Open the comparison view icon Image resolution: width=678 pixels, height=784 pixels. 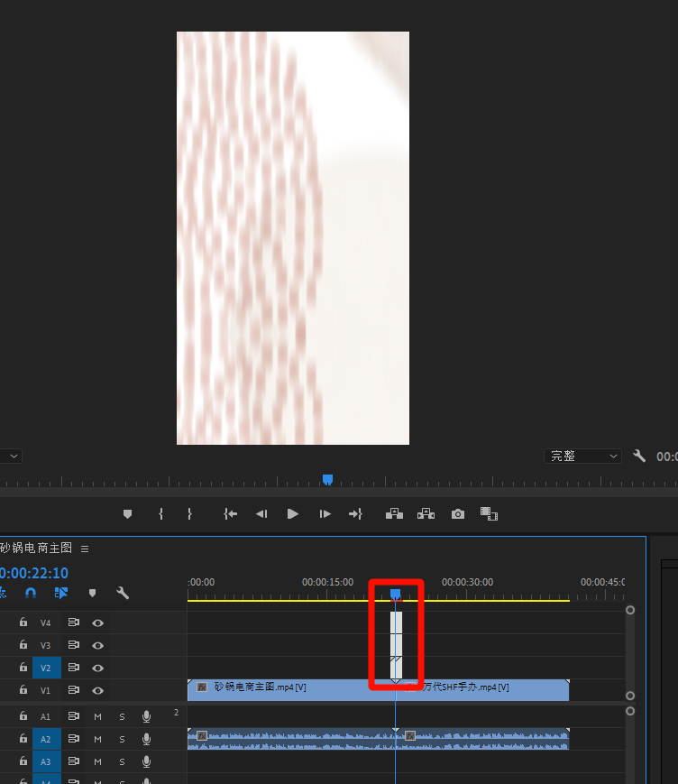coord(489,513)
